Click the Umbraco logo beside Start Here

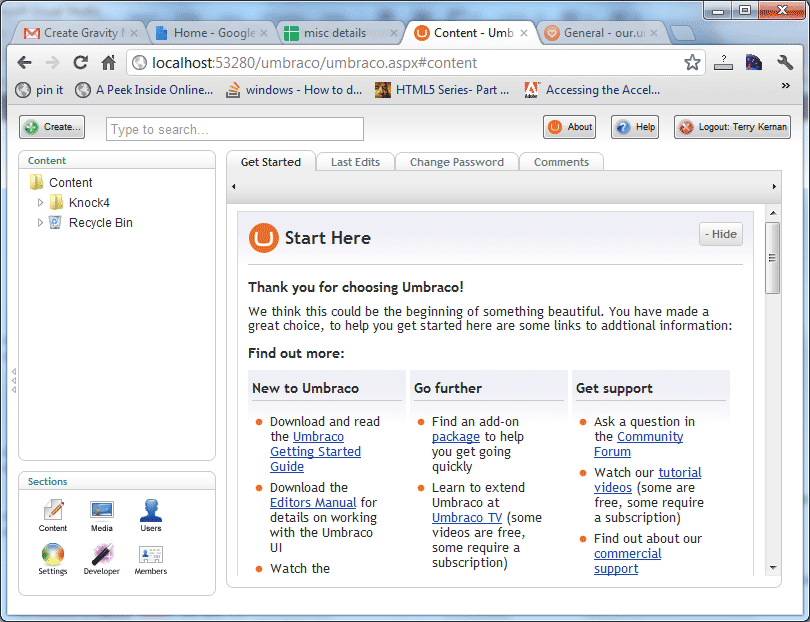(263, 238)
